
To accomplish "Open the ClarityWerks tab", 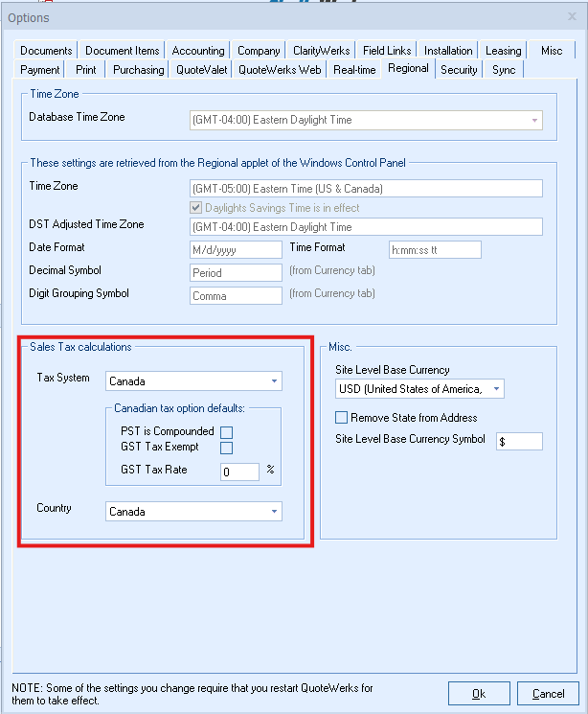I will [320, 51].
